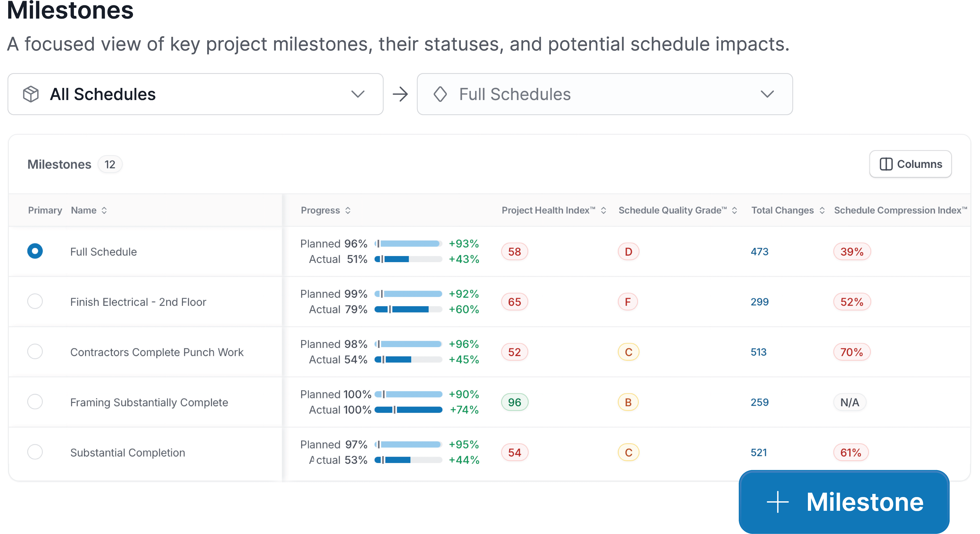Select Substantial Completion radio button
This screenshot has width=980, height=534.
[x=35, y=452]
